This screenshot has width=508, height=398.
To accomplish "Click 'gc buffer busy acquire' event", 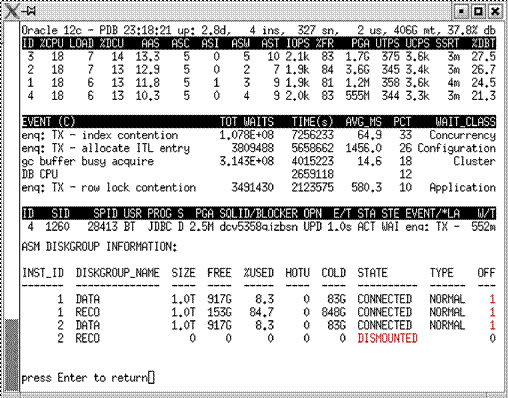I will [88, 161].
